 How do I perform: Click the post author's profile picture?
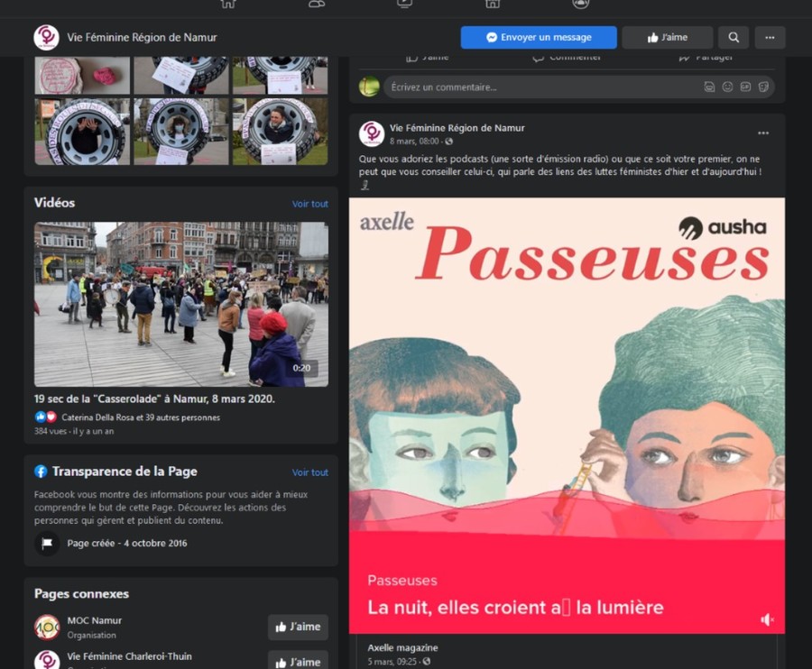(x=372, y=134)
